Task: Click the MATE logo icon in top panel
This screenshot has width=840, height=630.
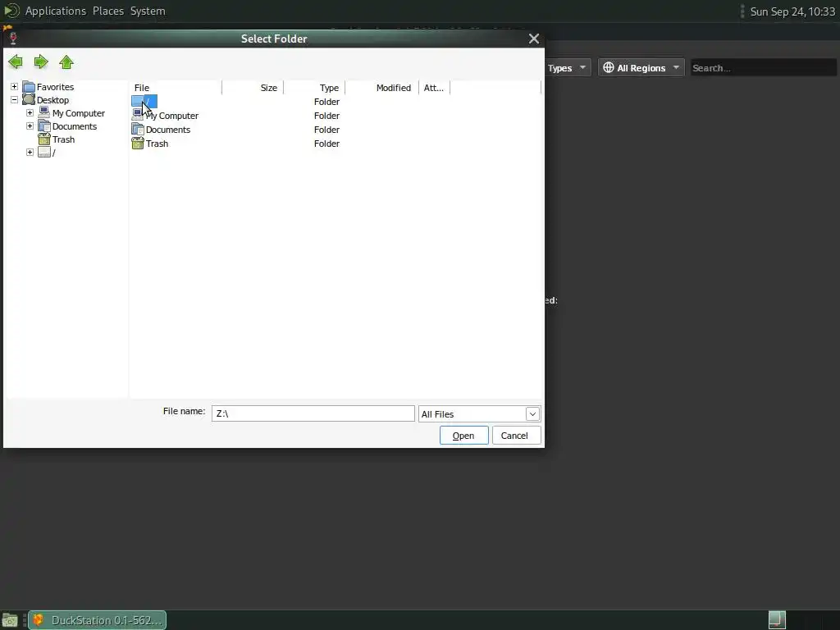Action: click(11, 11)
